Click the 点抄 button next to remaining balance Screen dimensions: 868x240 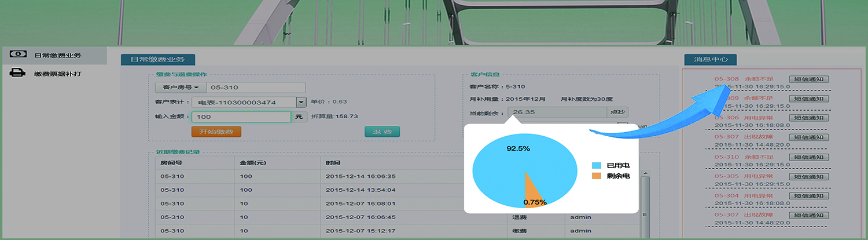pos(617,112)
